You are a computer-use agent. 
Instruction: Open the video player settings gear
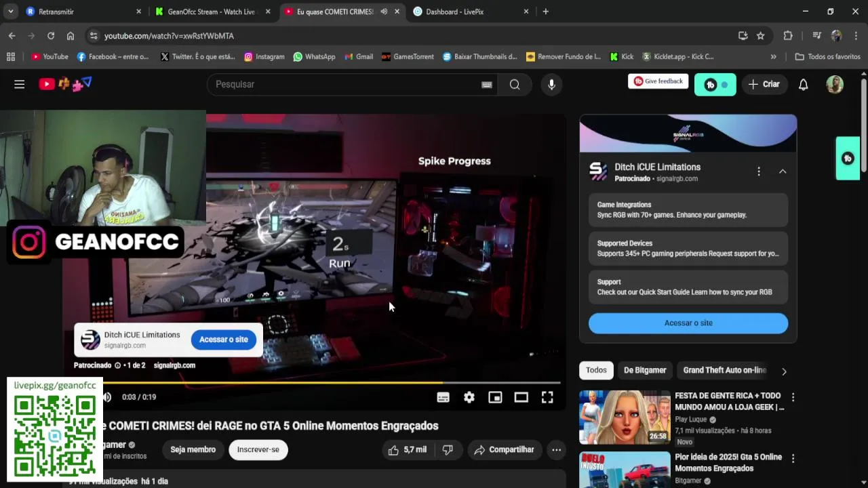pyautogui.click(x=469, y=397)
